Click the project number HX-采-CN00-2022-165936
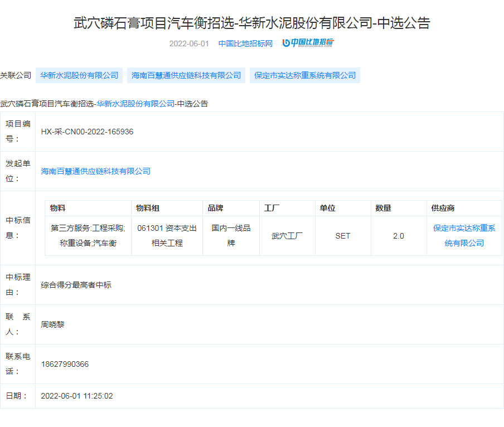 pos(87,132)
